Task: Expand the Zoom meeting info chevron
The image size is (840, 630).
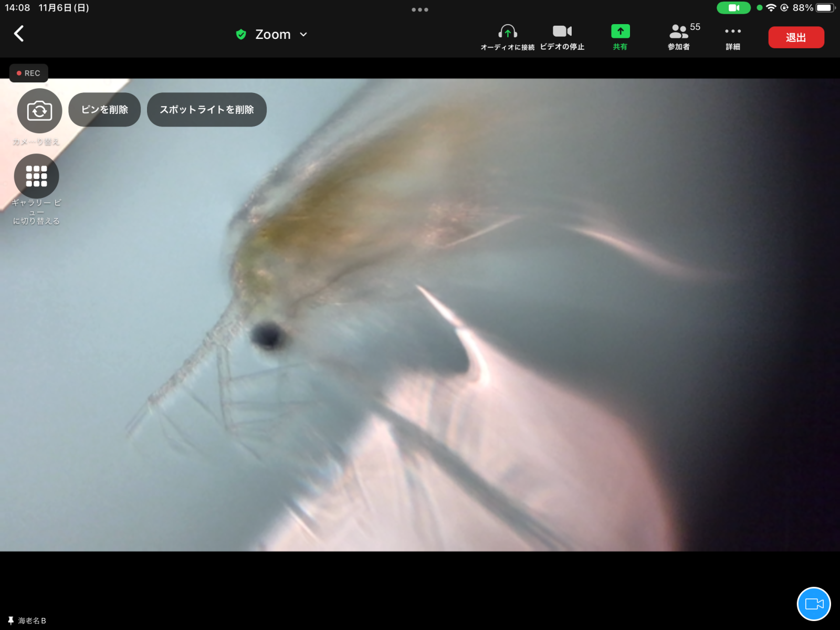Action: pyautogui.click(x=303, y=35)
